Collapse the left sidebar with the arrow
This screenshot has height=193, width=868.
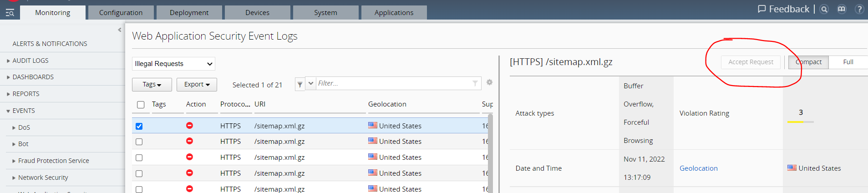tap(120, 30)
